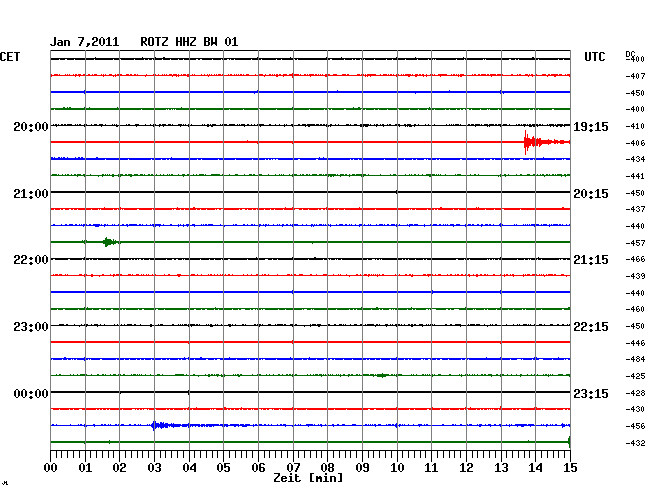
Task: Click the 12 minute axis label
Action: click(466, 468)
